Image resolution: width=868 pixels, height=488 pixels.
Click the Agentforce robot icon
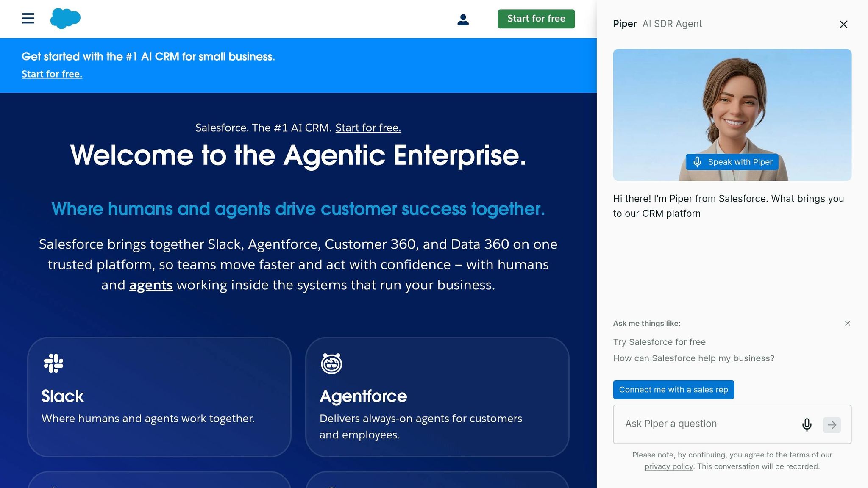(332, 363)
